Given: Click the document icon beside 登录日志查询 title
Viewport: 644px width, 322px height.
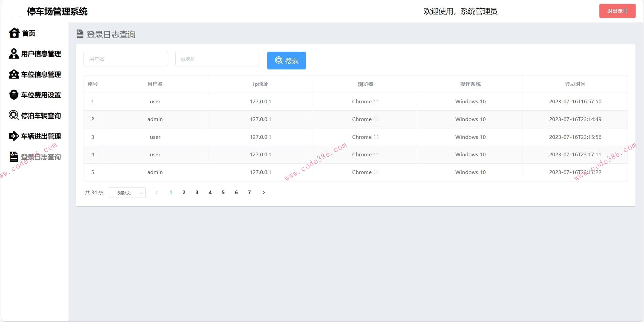Looking at the screenshot, I should pyautogui.click(x=79, y=34).
